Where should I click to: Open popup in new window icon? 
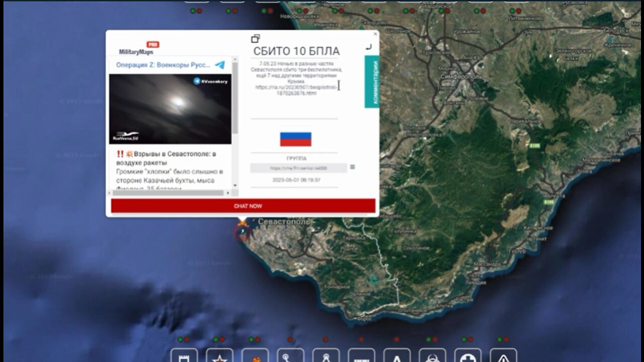[256, 39]
